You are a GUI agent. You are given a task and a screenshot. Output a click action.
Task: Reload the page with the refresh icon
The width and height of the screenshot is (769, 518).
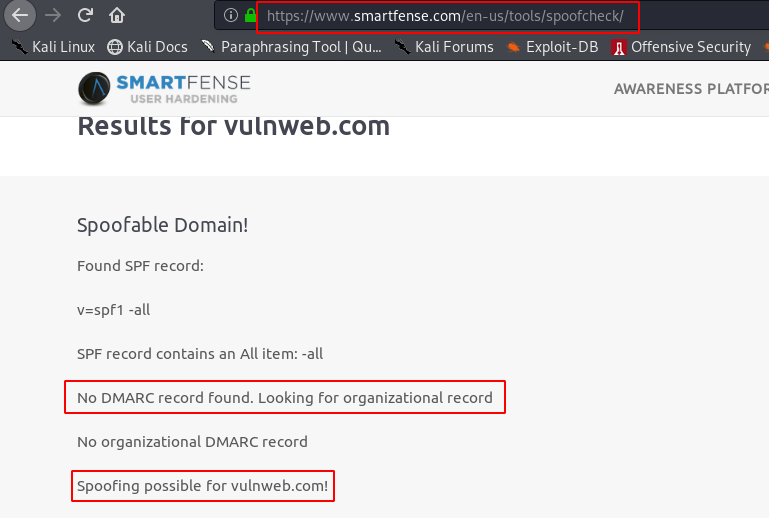(85, 15)
